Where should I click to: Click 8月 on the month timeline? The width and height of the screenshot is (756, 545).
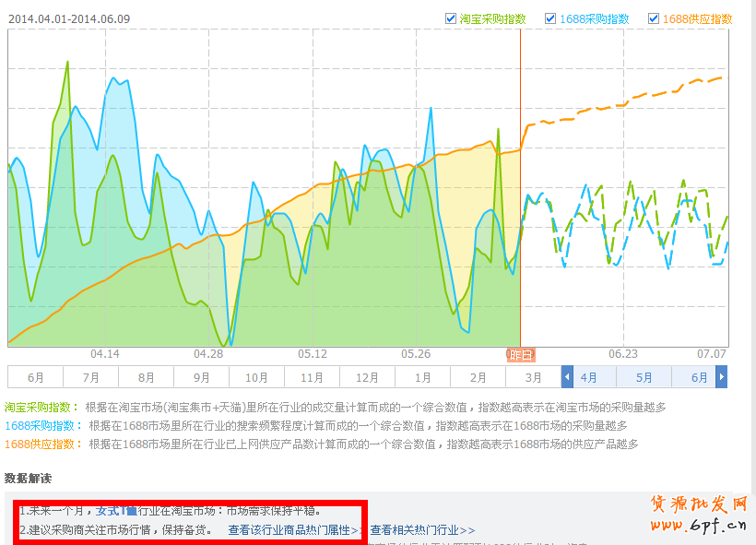click(146, 377)
